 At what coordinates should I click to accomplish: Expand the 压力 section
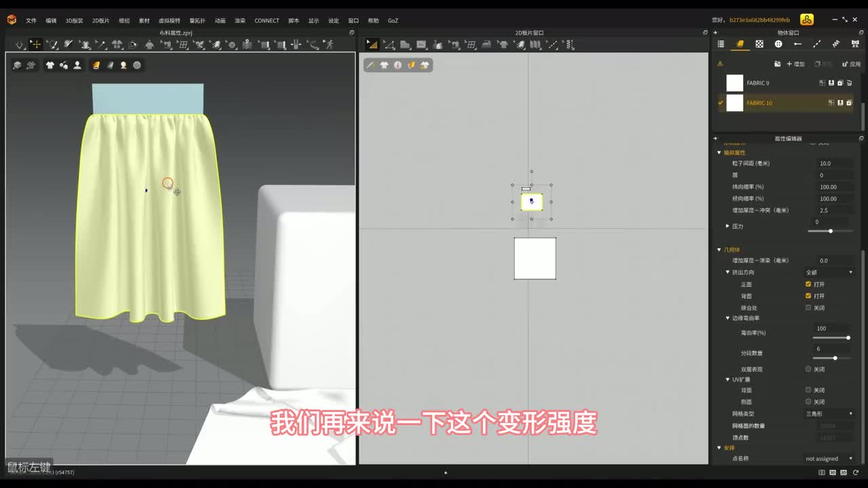pyautogui.click(x=728, y=226)
